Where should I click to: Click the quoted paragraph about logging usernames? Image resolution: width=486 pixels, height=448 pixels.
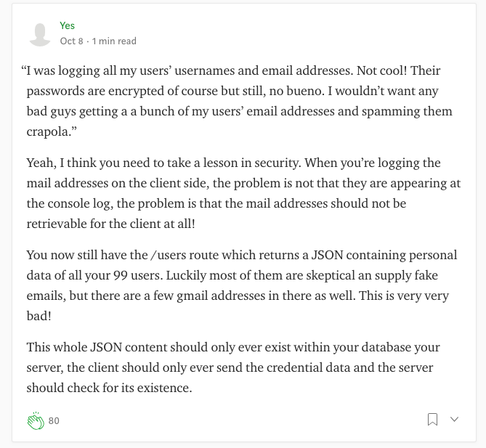pyautogui.click(x=238, y=101)
